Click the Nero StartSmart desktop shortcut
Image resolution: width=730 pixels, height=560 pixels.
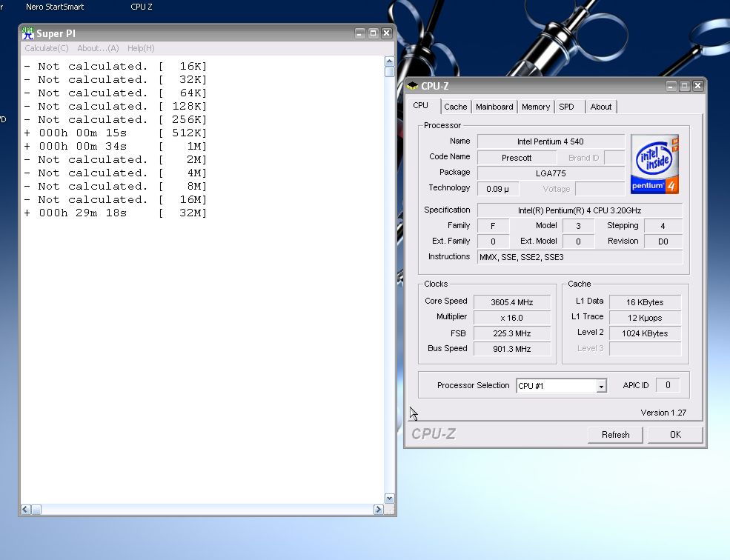[x=55, y=7]
